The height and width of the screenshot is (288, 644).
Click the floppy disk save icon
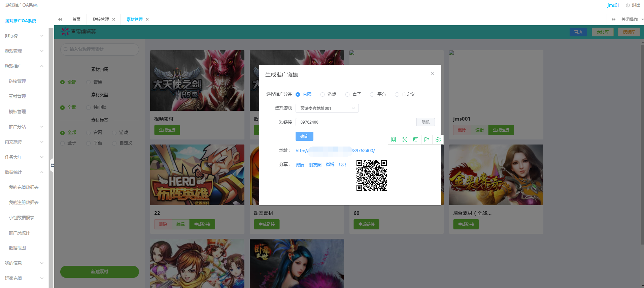click(x=416, y=140)
